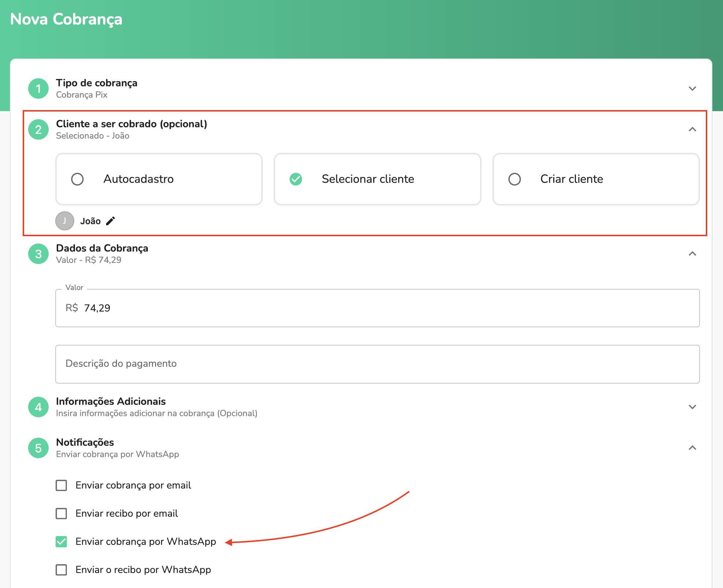Collapse the Cliente a ser cobrado chevron

point(692,129)
